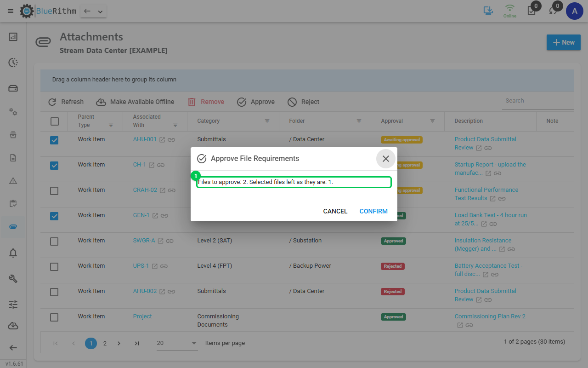Copy link icon next to UPS-1
Viewport: 588px width, 368px height.
164,266
